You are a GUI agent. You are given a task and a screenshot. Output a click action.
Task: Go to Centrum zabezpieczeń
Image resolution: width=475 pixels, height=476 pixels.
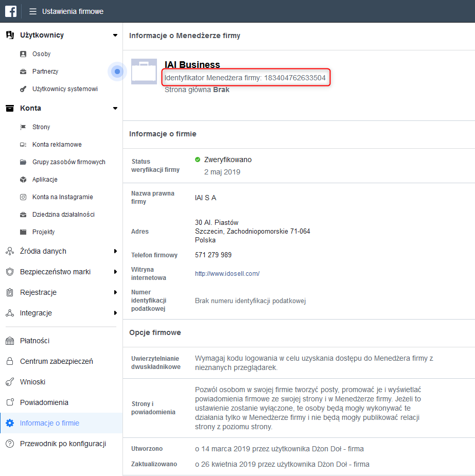click(x=57, y=361)
